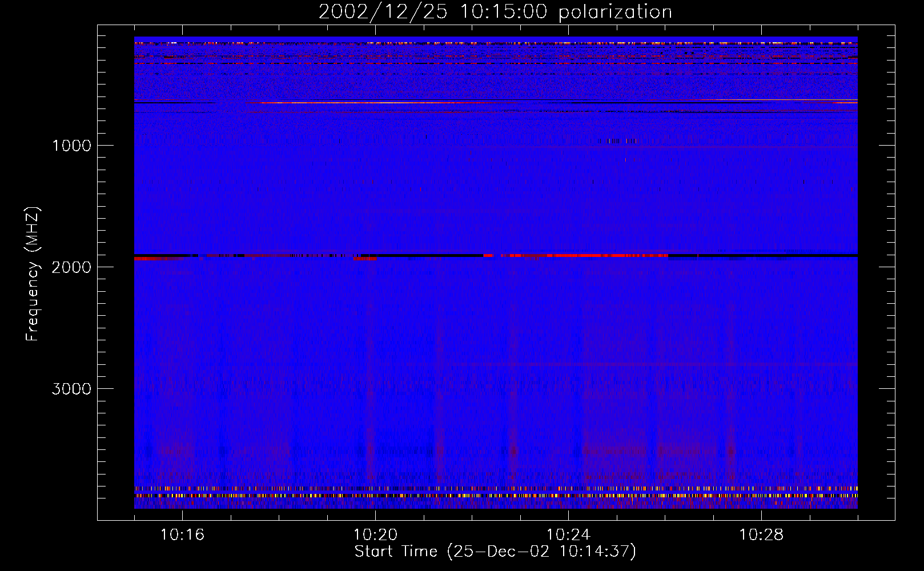Click the 3000 frequency tick label

point(71,389)
